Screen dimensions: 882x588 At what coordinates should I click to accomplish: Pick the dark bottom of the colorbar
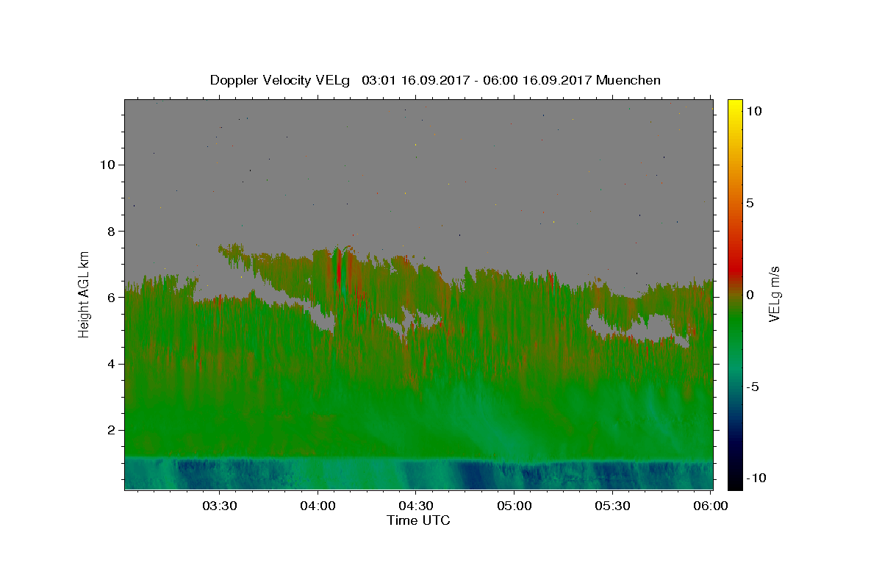(x=734, y=484)
